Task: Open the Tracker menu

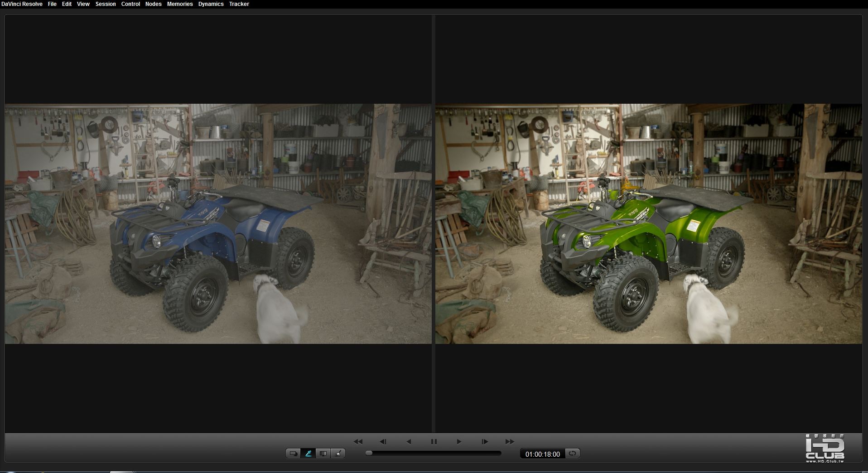Action: point(239,4)
